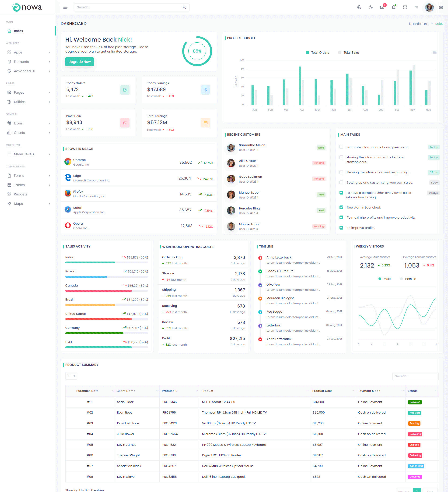
Task: Enter fullscreen mode icon
Action: pyautogui.click(x=405, y=7)
